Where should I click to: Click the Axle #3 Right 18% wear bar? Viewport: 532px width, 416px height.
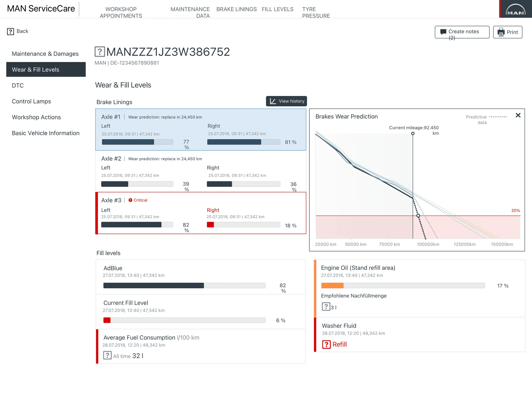coord(243,225)
